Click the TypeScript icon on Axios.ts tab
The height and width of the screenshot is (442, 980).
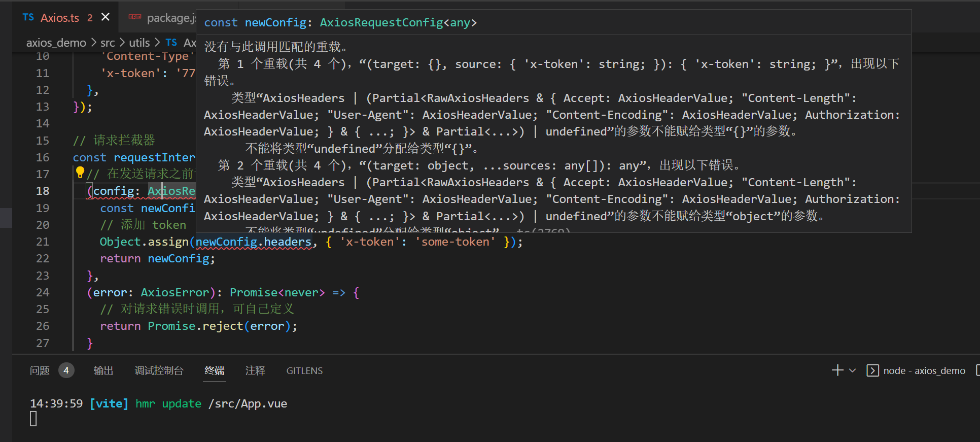click(28, 18)
